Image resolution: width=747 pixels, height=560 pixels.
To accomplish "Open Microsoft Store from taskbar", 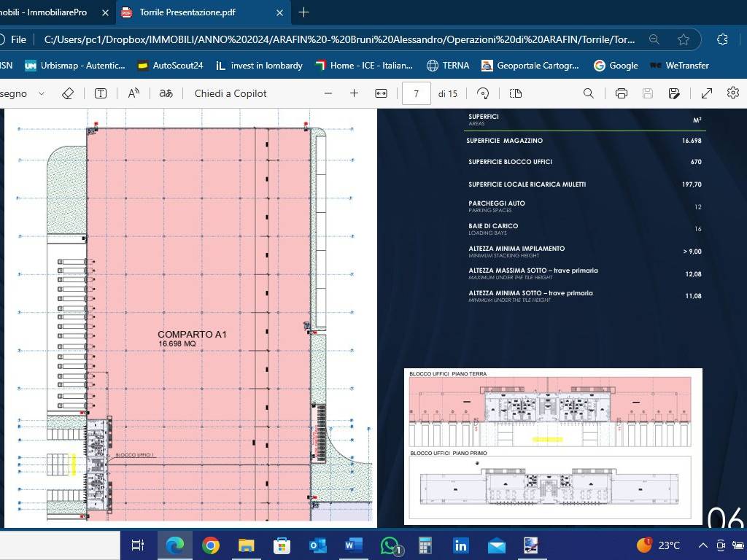I will pos(282,545).
